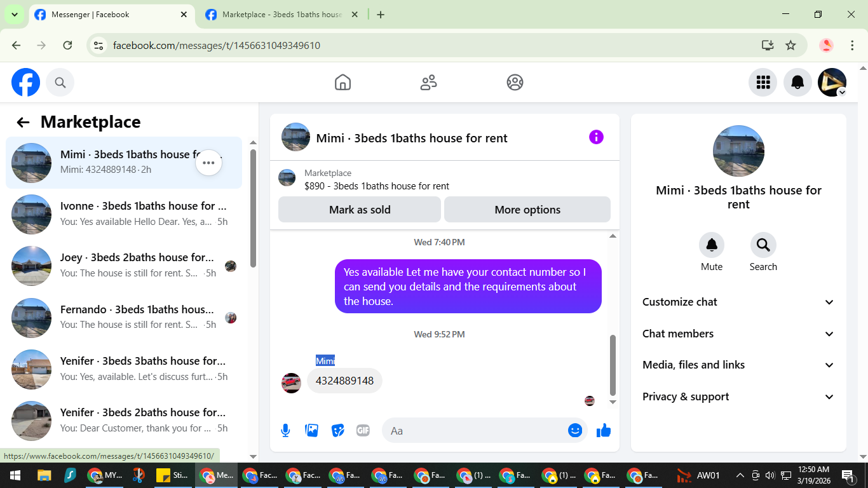Open the volume control in system tray
868x488 pixels.
770,475
